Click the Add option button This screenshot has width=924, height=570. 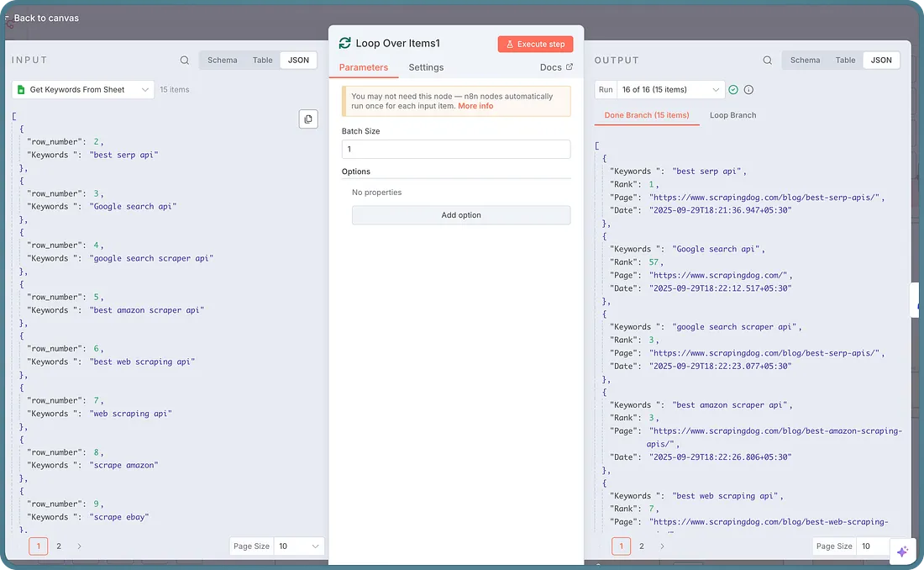(x=461, y=215)
